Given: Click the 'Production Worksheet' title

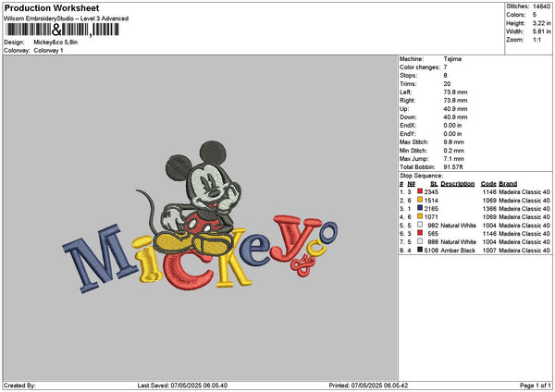Looking at the screenshot, I should point(52,7).
